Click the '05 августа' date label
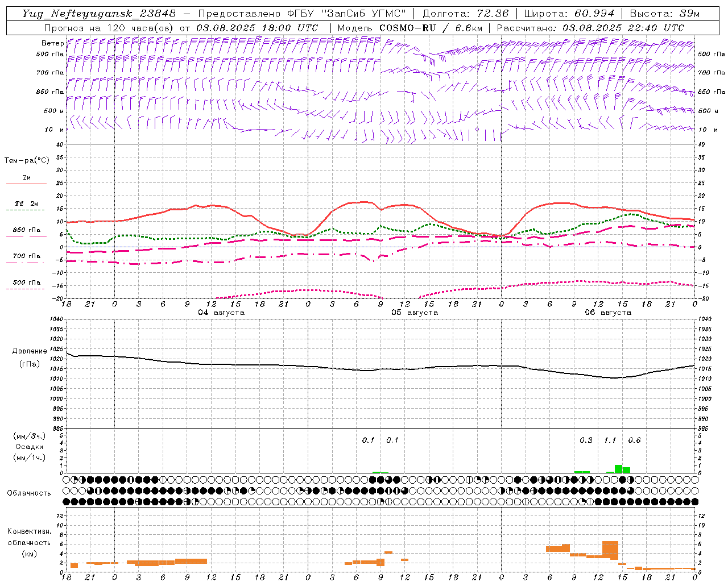This screenshot has height=582, width=728. [x=415, y=313]
